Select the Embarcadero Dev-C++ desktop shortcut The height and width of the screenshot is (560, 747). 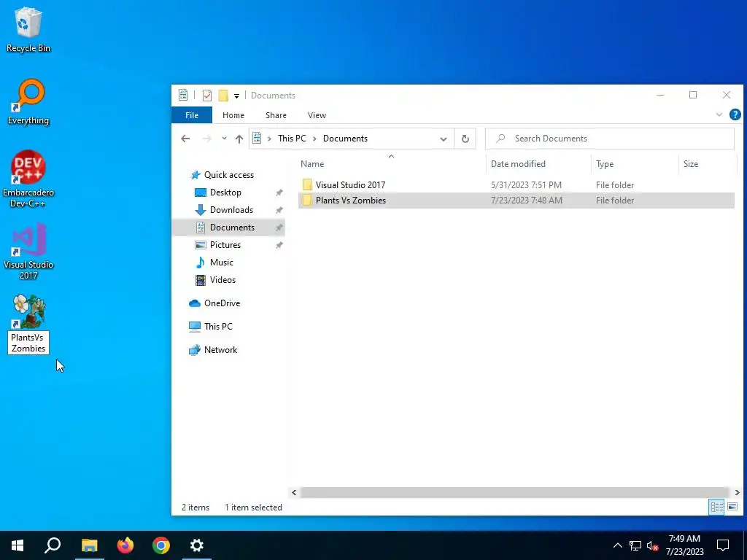28,179
